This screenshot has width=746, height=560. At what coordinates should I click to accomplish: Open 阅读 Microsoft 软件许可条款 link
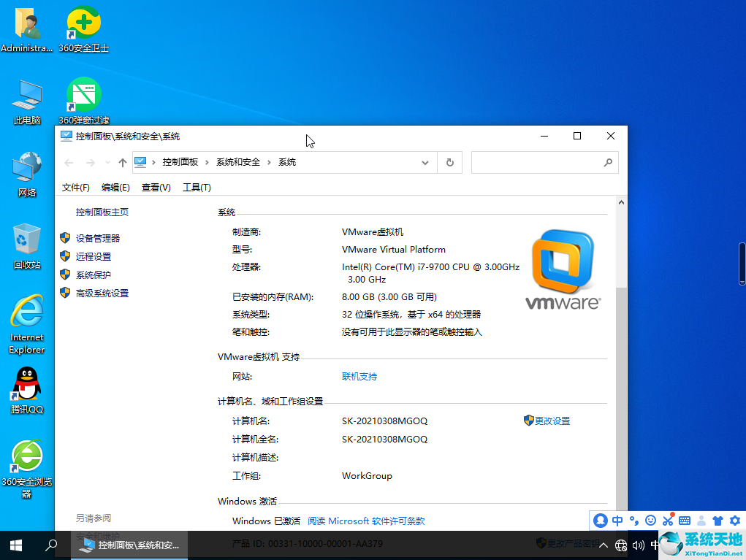[366, 521]
